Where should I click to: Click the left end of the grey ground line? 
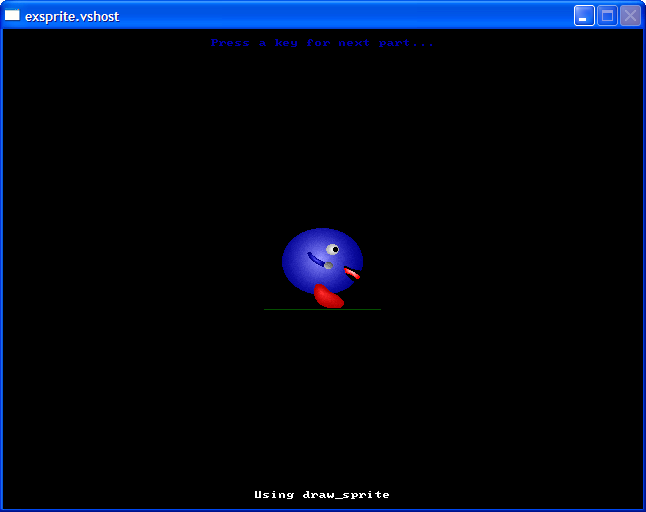[x=267, y=309]
